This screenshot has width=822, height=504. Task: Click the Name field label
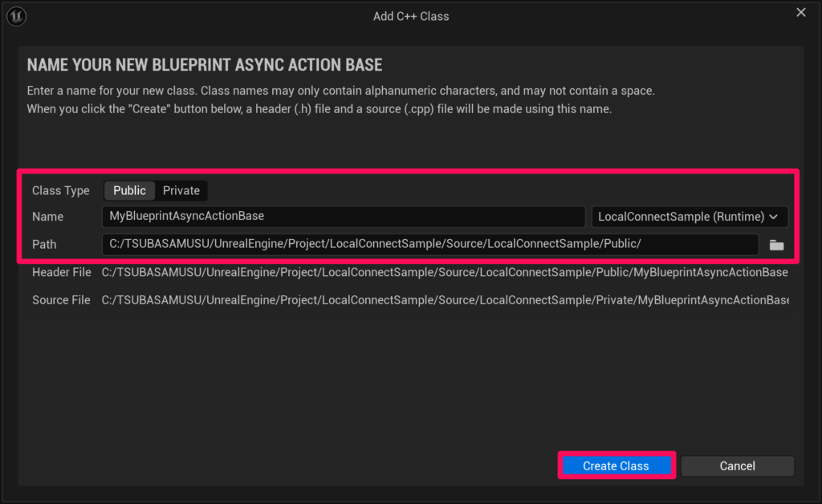click(x=47, y=217)
